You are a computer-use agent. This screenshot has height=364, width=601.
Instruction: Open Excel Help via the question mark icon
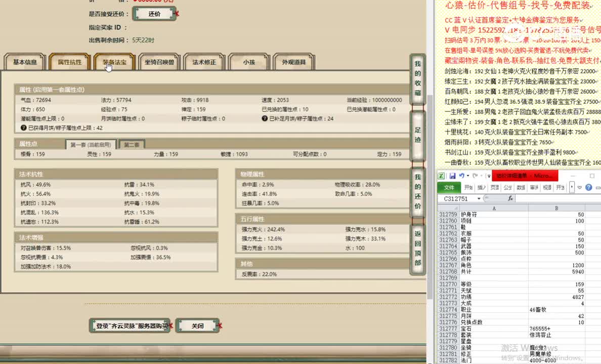588,188
